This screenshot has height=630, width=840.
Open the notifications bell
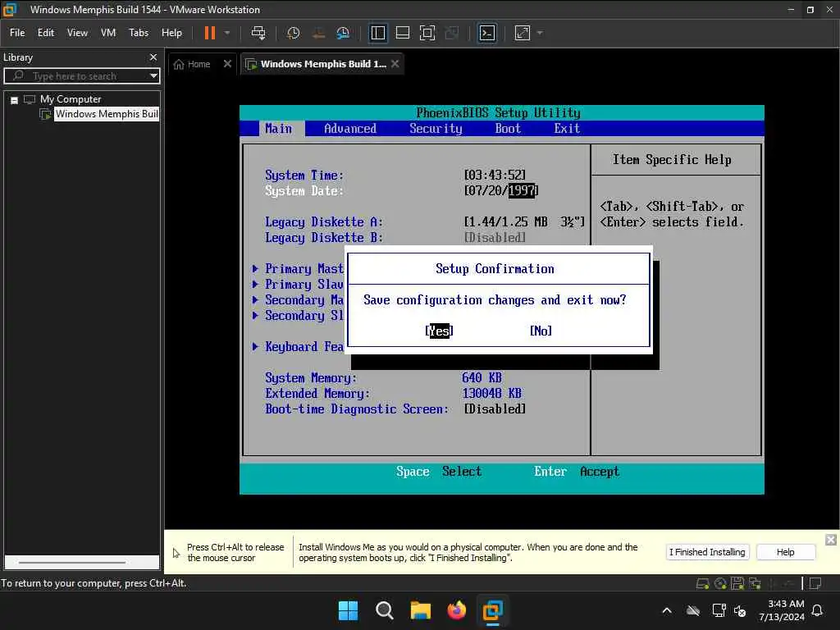[x=818, y=610]
